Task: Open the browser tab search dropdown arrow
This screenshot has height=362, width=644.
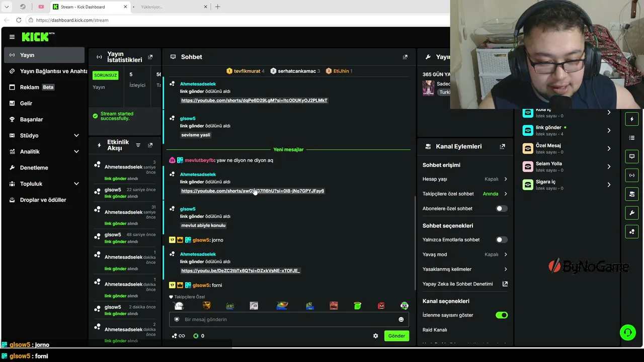Action: (x=7, y=7)
